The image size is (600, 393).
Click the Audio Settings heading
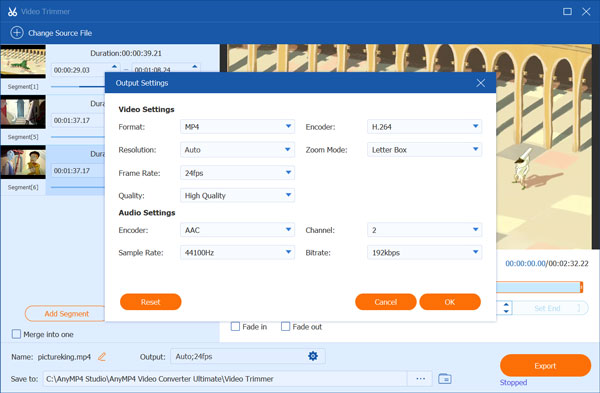click(147, 212)
